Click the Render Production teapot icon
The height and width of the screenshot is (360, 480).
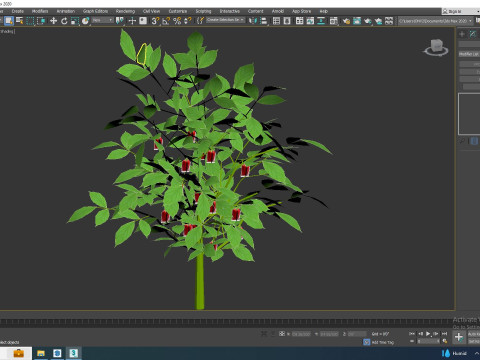(x=368, y=21)
